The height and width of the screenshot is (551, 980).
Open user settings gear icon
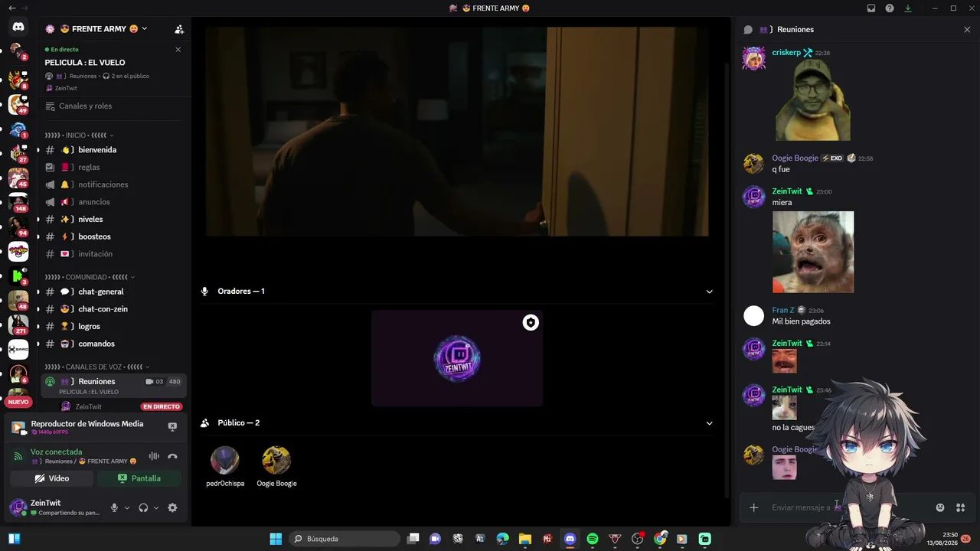tap(172, 507)
